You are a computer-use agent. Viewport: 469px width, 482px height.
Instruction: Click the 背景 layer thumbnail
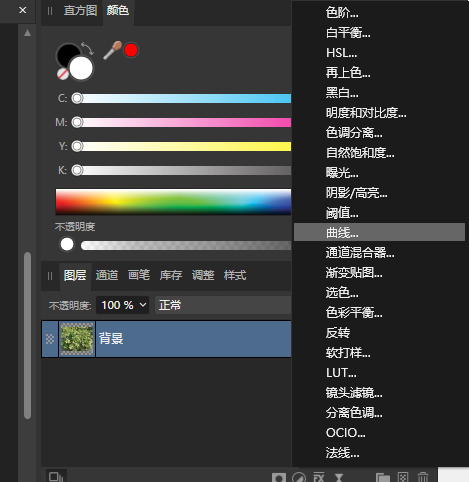[x=77, y=339]
